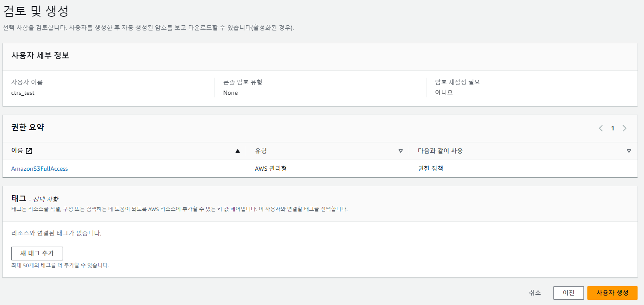Sort the 다음과 같이 사용 column arrow
The height and width of the screenshot is (305, 644).
[629, 151]
